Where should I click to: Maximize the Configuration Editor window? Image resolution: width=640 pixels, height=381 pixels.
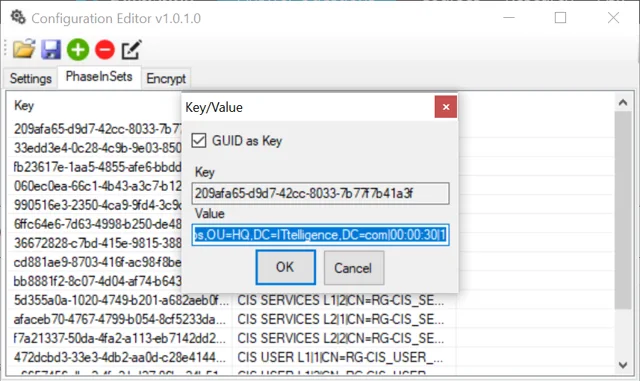[x=560, y=18]
